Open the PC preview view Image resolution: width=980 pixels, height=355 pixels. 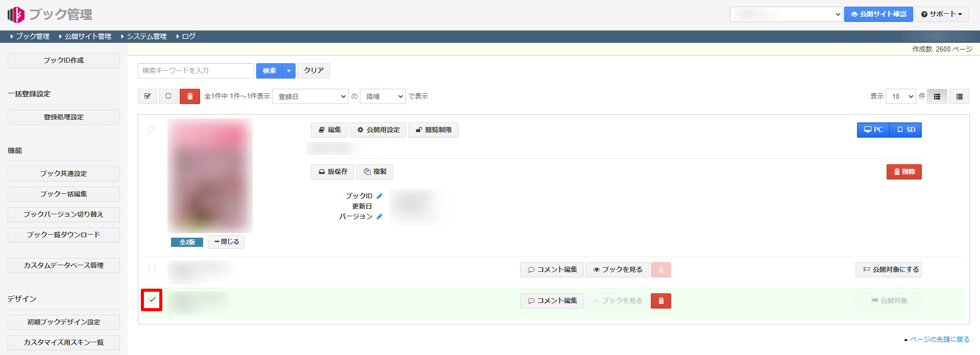873,130
